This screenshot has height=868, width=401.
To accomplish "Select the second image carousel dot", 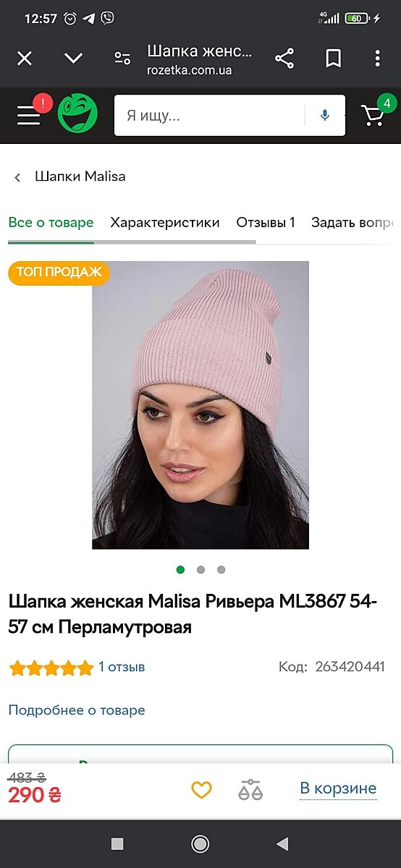I will (200, 569).
